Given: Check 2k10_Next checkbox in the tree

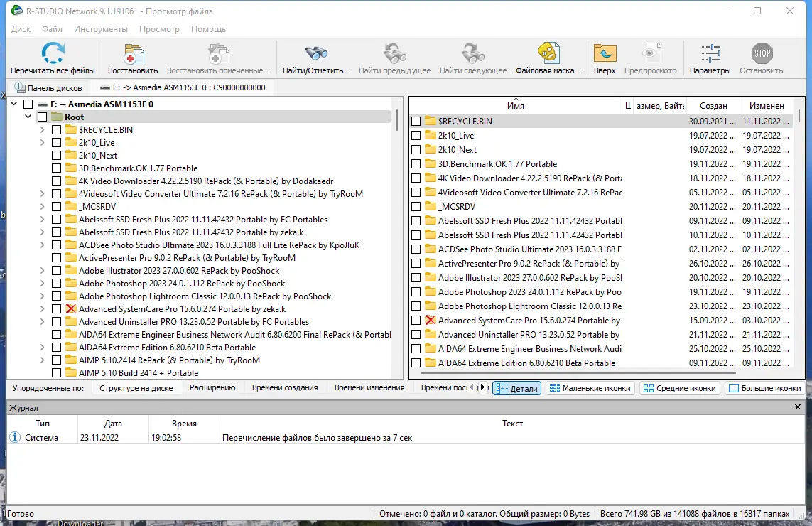Looking at the screenshot, I should (x=56, y=155).
